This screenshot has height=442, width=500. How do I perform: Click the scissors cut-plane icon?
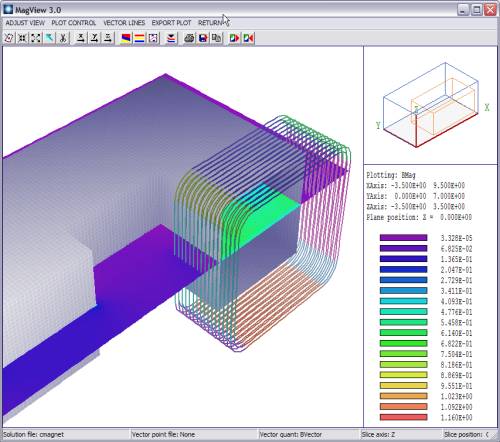(63, 38)
